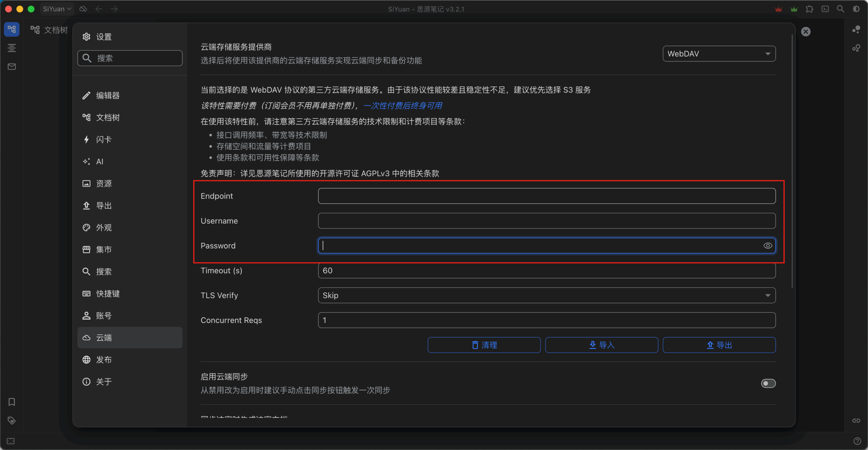Open the 编辑器 settings section
868x450 pixels.
[x=130, y=95]
